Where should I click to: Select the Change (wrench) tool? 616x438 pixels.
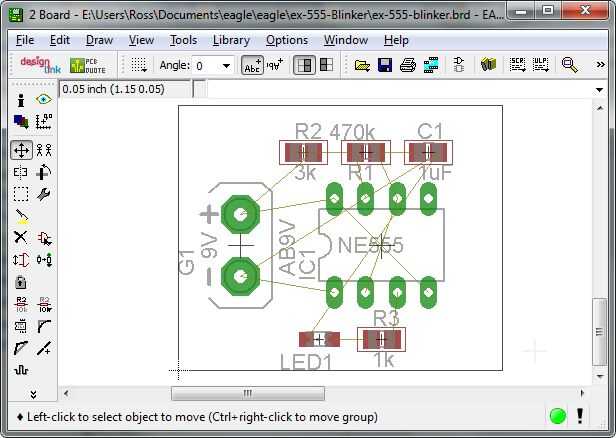pyautogui.click(x=44, y=194)
